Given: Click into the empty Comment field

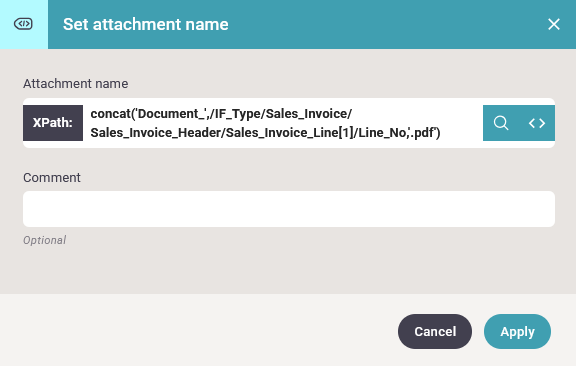Looking at the screenshot, I should (289, 209).
